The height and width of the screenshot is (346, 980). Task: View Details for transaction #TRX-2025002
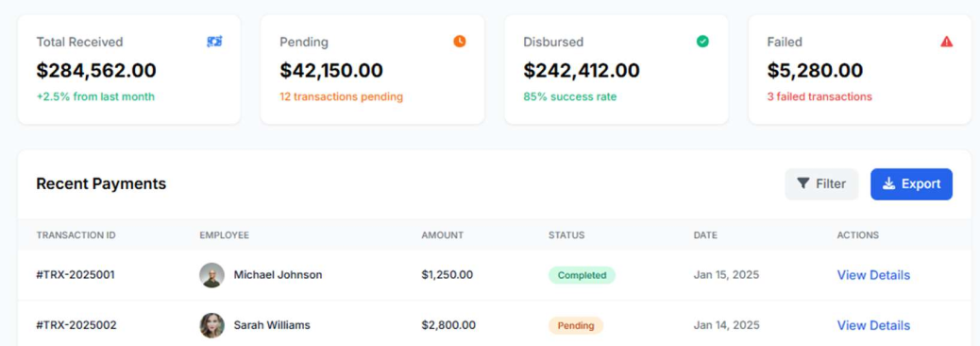[x=873, y=325]
